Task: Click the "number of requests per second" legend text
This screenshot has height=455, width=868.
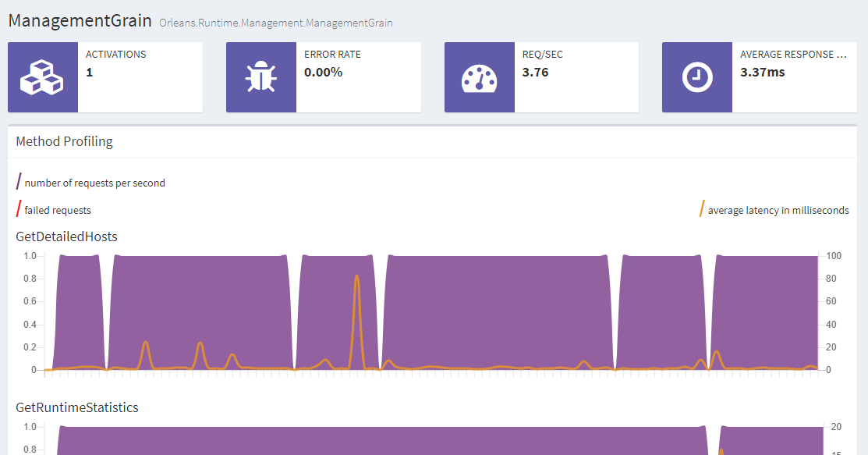Action: tap(94, 183)
